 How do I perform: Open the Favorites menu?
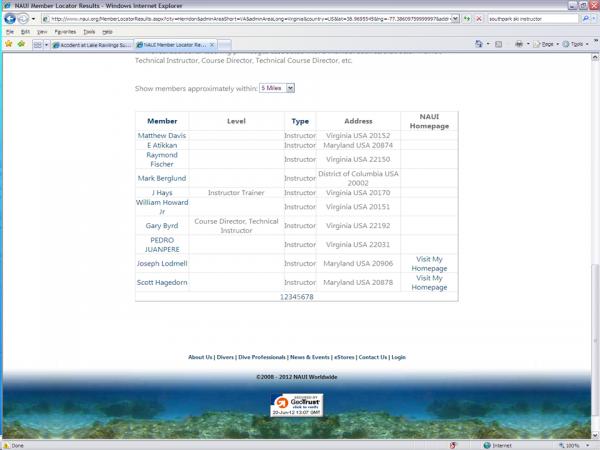65,32
